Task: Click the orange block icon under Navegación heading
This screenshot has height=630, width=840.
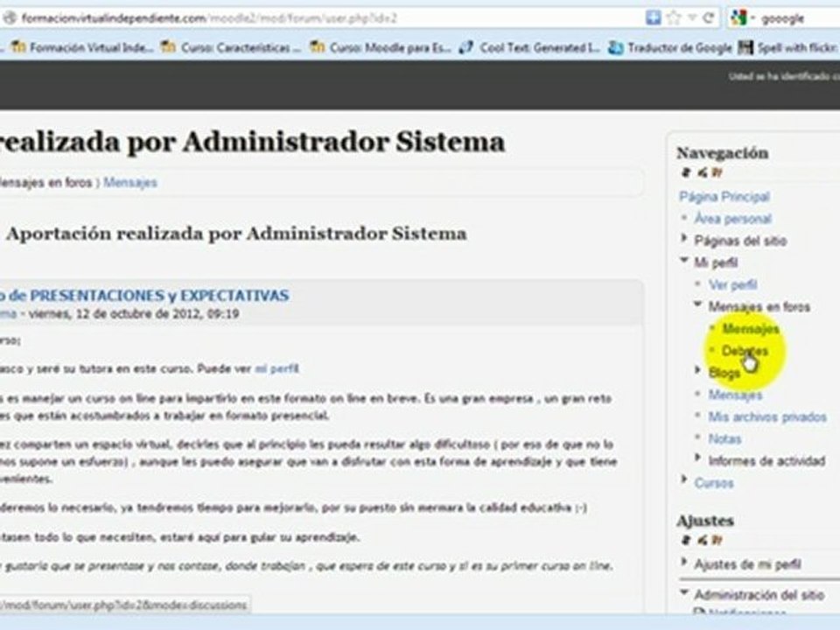Action: (x=717, y=172)
